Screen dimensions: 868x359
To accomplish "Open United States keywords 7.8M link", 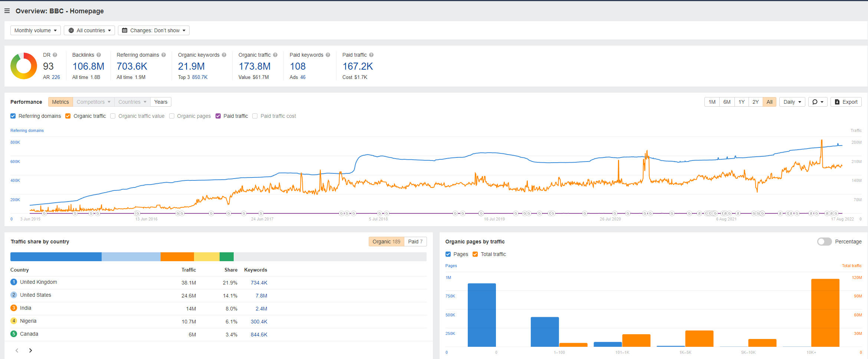I will click(261, 296).
